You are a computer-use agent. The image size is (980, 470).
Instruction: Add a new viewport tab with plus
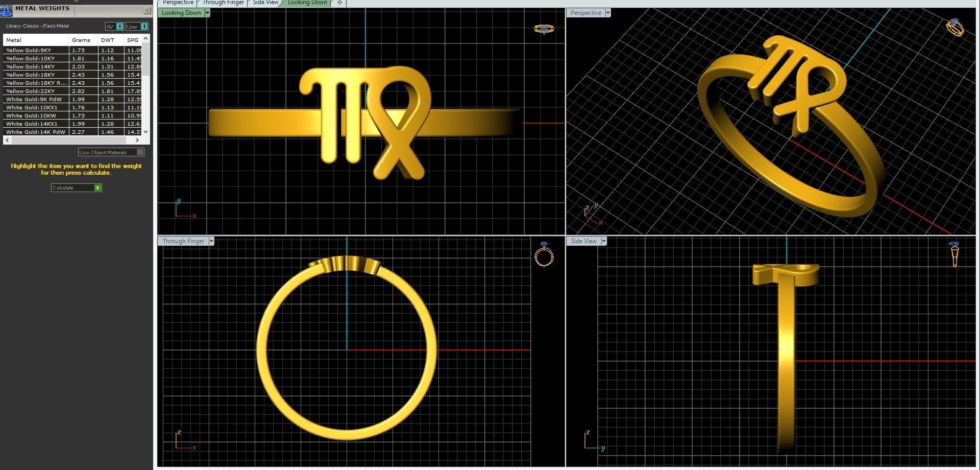point(339,3)
